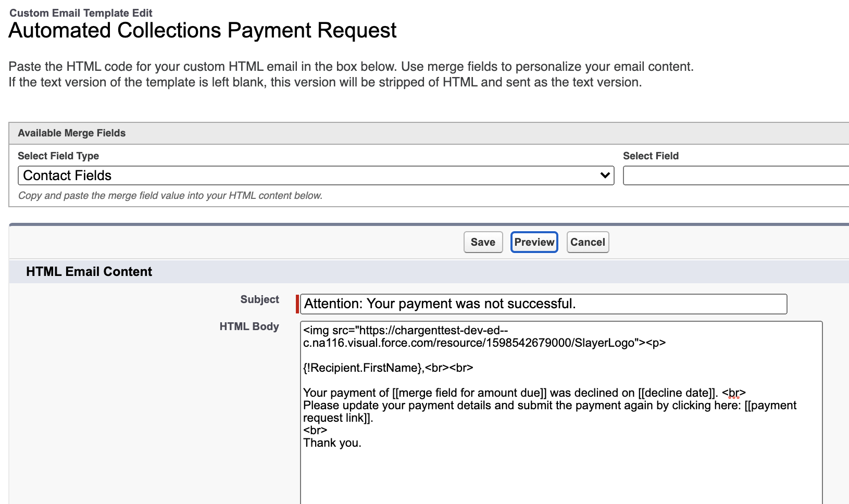Screen dimensions: 849x504
Task: Click the HTML Email Content header bar
Action: 89,271
